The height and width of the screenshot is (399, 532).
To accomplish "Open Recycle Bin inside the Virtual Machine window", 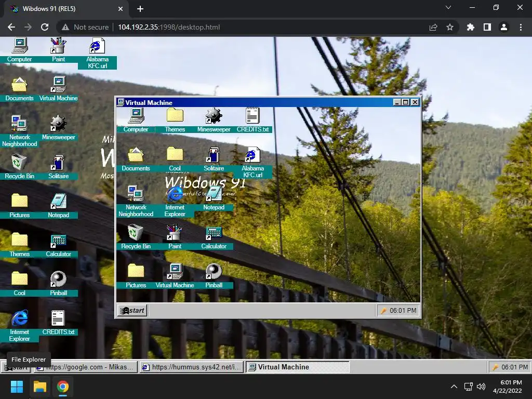I will pyautogui.click(x=136, y=237).
